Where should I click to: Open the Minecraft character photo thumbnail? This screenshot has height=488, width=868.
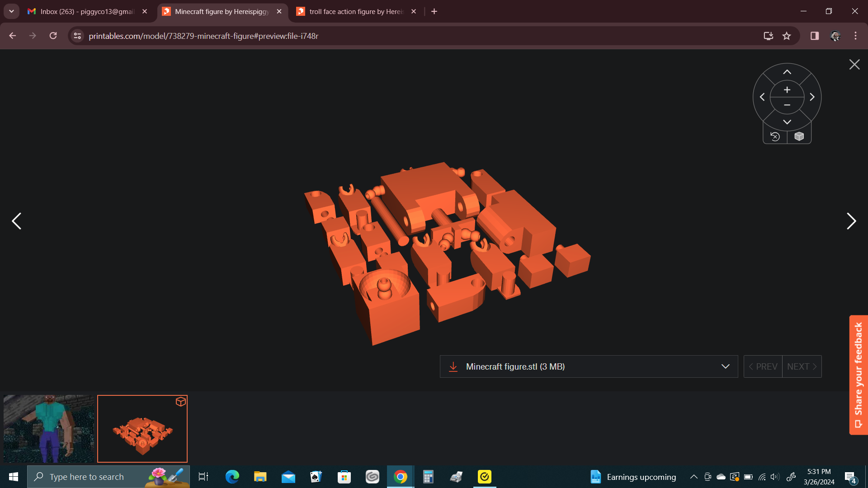point(49,429)
